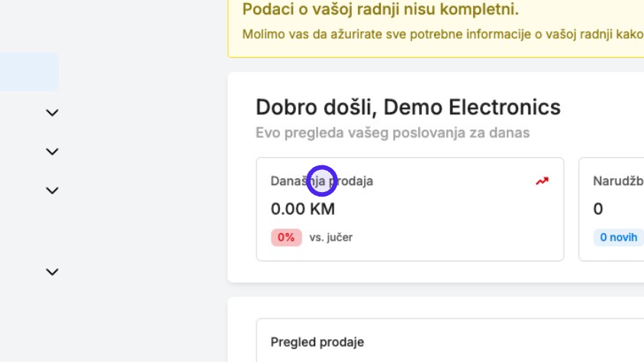Click the red trending arrow icon
The height and width of the screenshot is (362, 644).
coord(543,181)
